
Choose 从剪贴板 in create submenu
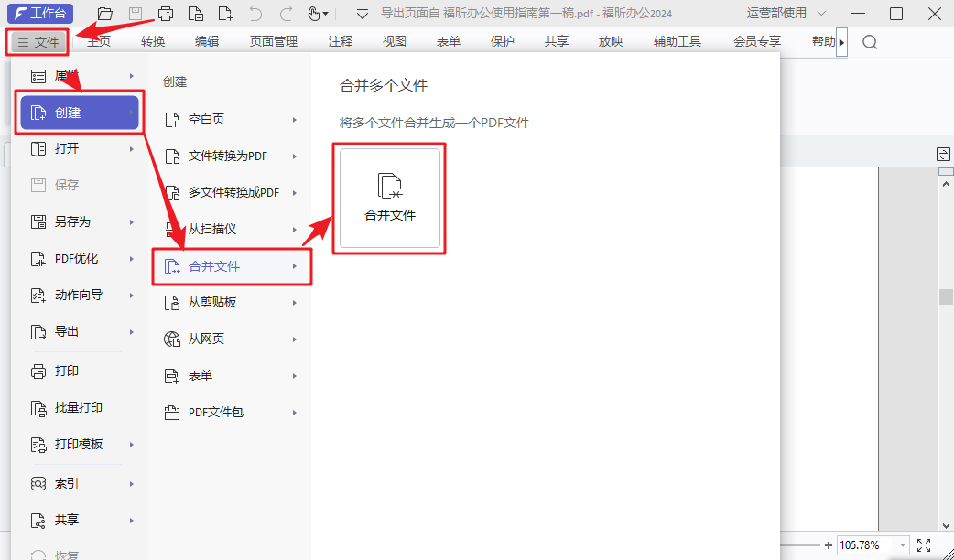232,302
